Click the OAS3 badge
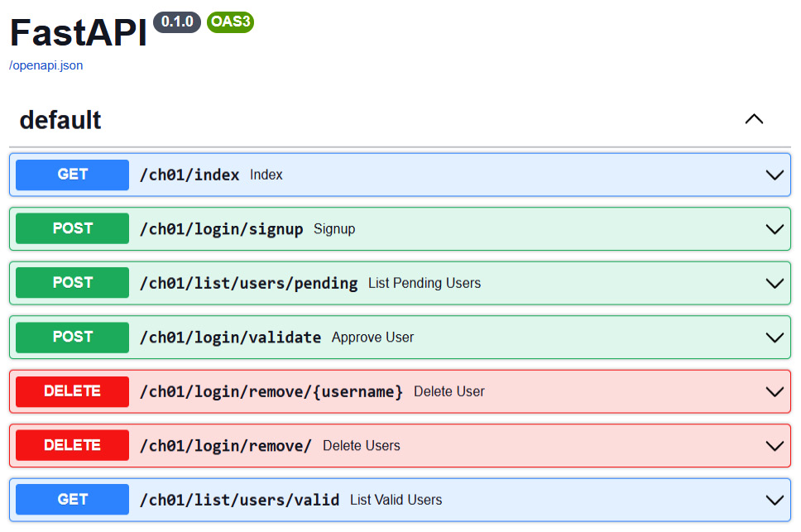Image resolution: width=801 pixels, height=532 pixels. [x=230, y=22]
